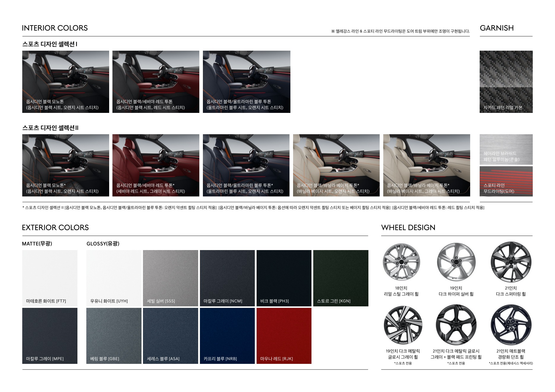Screen dimensions: 555x392
Task: Pick the 19-inch Dark Metallic Glossy Gray wheel
Action: pos(403,325)
